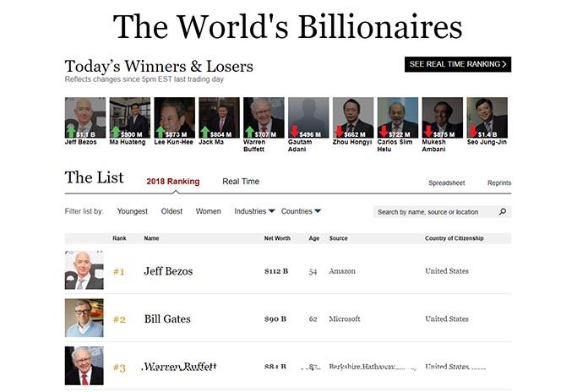
Task: Click Jeff Bezos winner thumbnail
Action: click(x=85, y=117)
